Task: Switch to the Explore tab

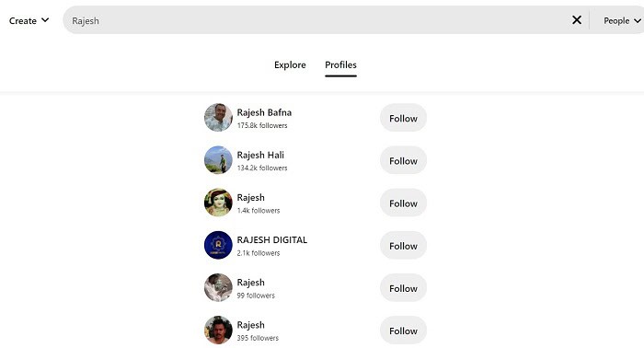Action: click(x=290, y=65)
